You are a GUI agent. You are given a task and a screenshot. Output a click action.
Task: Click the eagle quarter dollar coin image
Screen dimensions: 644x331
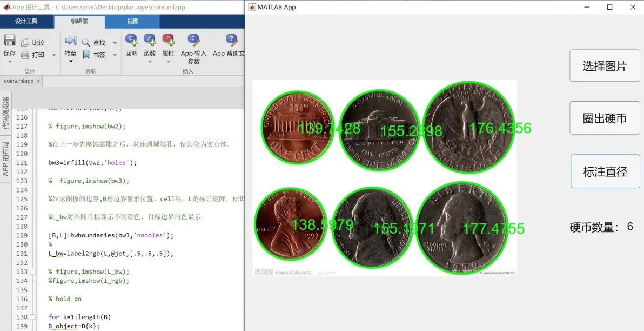pyautogui.click(x=468, y=128)
